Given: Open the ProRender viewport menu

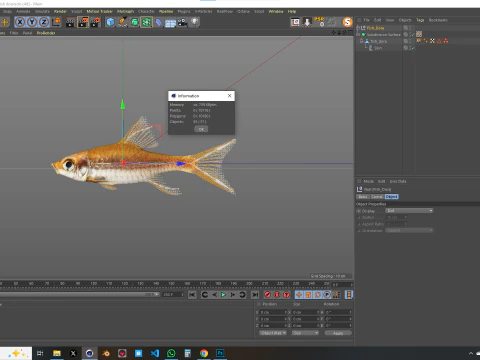Looking at the screenshot, I should (x=46, y=33).
